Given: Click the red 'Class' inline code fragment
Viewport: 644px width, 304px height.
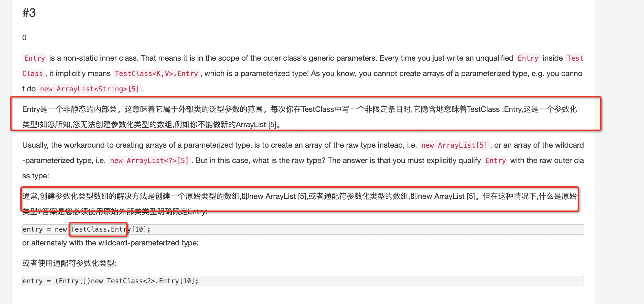Looking at the screenshot, I should 33,74.
